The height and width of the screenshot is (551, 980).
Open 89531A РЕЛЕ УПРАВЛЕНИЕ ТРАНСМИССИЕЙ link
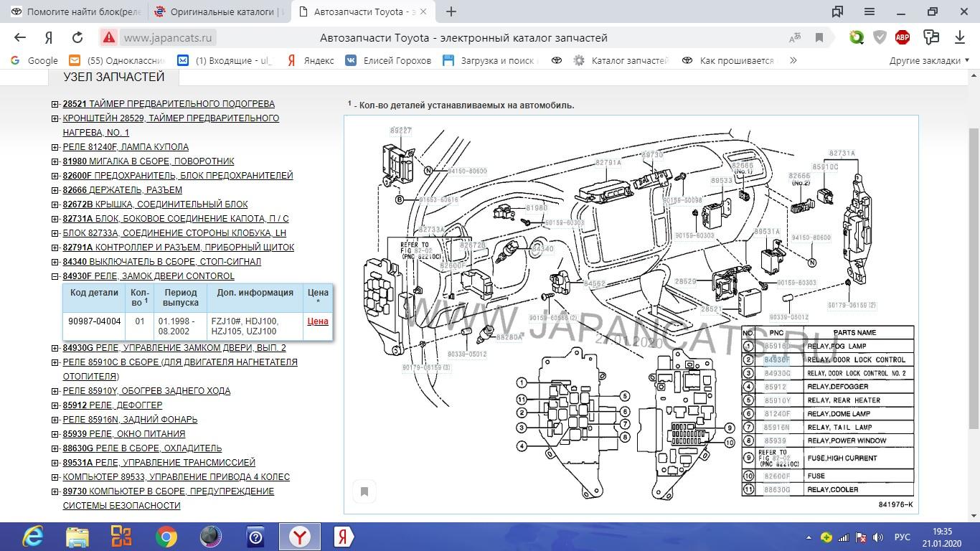[159, 463]
